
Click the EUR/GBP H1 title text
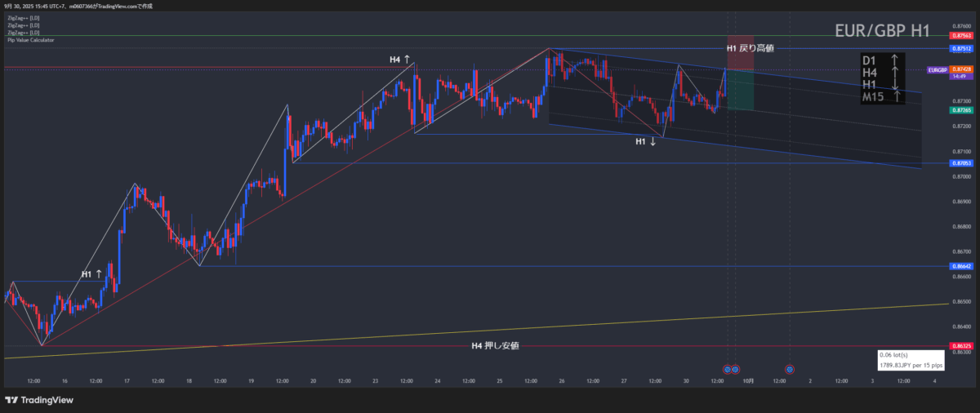coord(882,32)
